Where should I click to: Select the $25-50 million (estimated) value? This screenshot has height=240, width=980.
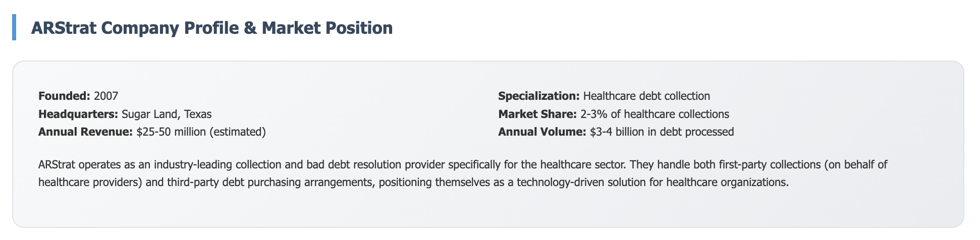[x=201, y=132]
